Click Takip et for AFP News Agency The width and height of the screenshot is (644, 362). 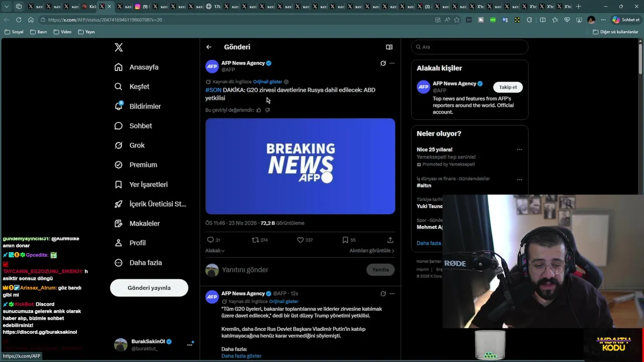[x=508, y=87]
